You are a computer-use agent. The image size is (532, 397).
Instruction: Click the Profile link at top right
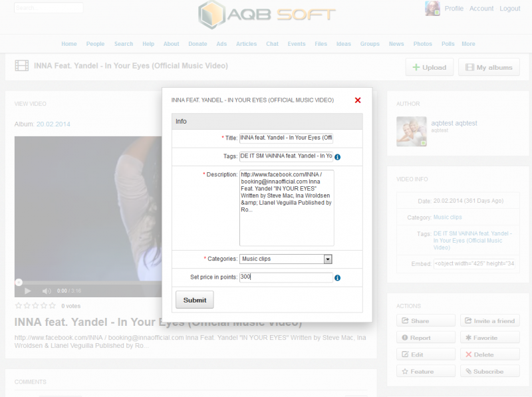pos(454,9)
